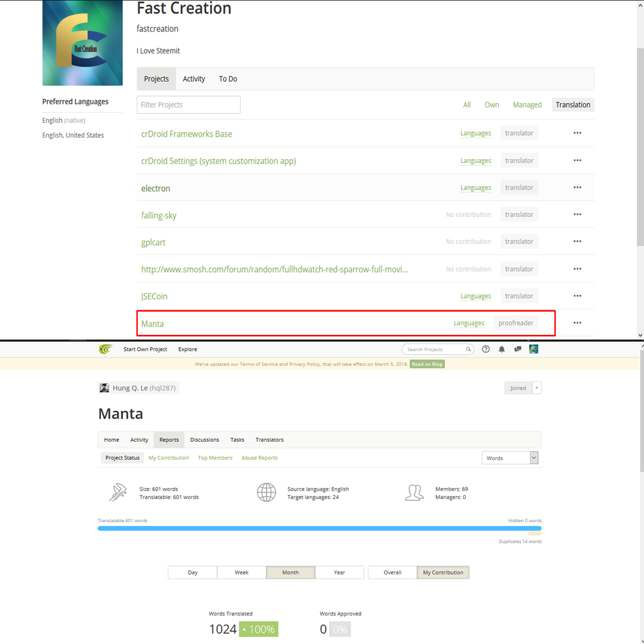
Task: Open Manta Home tab
Action: click(111, 439)
